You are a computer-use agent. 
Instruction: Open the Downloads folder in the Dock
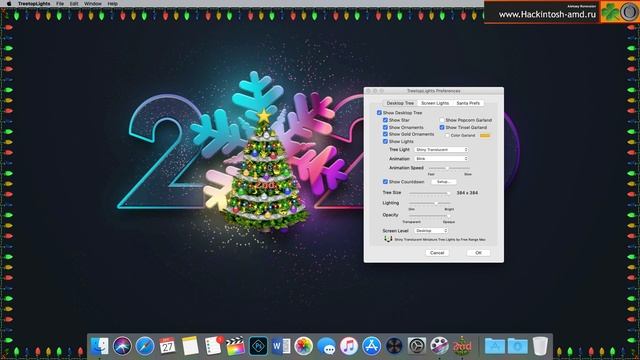pyautogui.click(x=517, y=346)
